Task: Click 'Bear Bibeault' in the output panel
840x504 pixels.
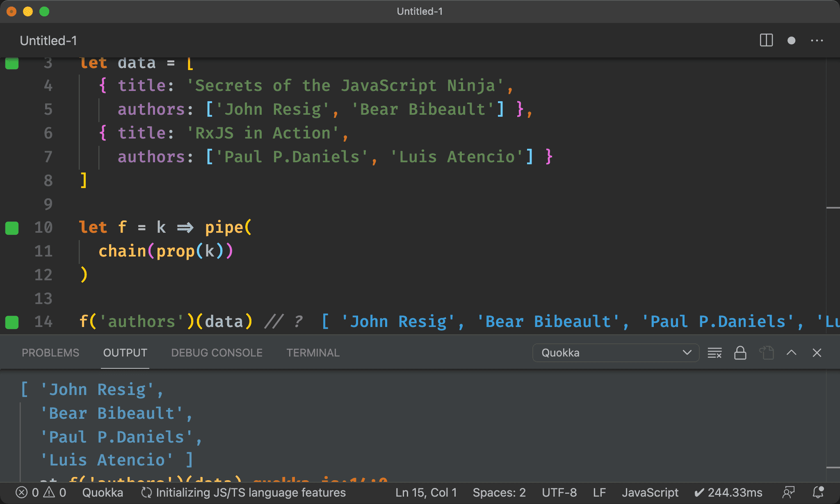Action: [112, 413]
